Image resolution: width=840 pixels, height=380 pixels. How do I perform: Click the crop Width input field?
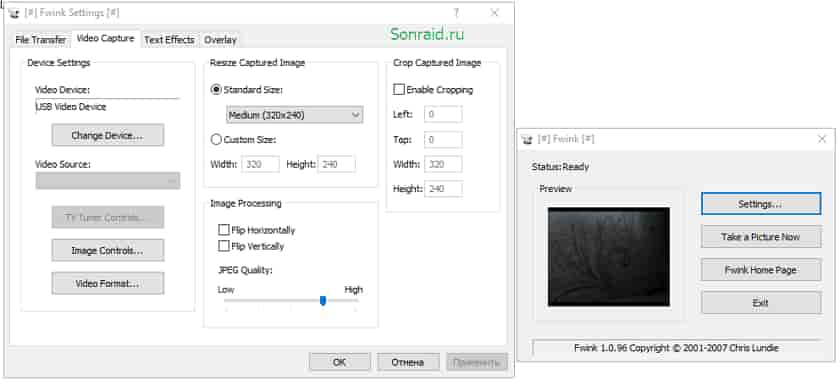pyautogui.click(x=443, y=164)
